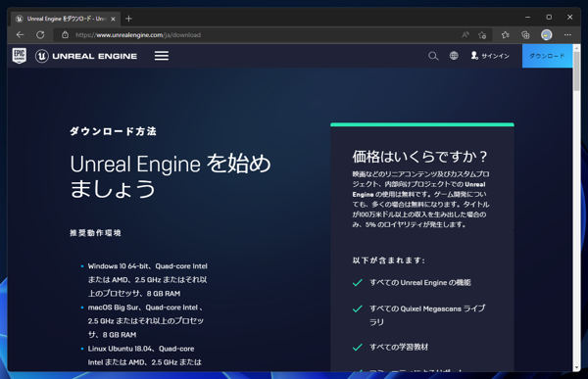Add this page to favorites star

click(x=482, y=35)
